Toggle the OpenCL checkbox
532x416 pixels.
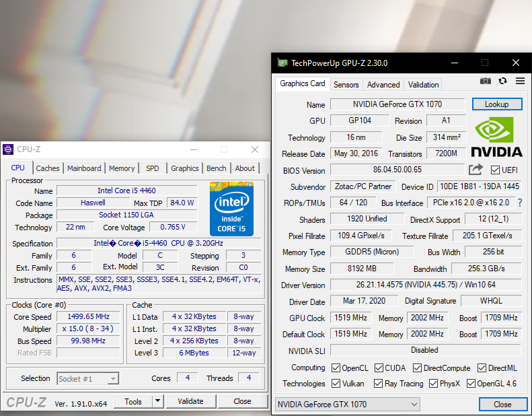336,368
